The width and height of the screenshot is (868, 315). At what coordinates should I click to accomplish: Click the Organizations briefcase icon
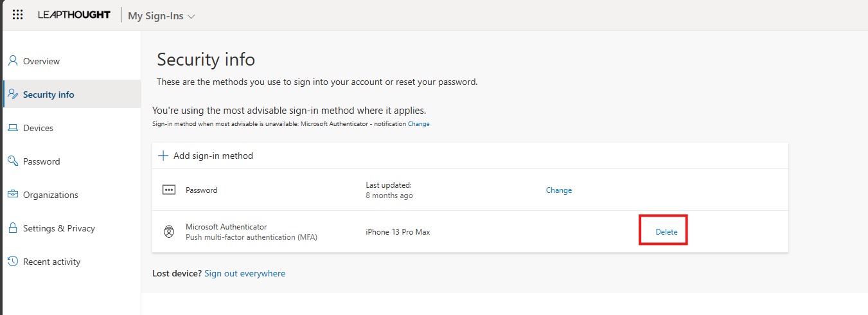tap(12, 195)
